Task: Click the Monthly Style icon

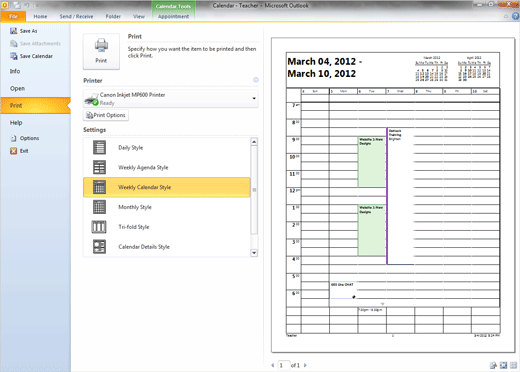Action: tap(99, 207)
